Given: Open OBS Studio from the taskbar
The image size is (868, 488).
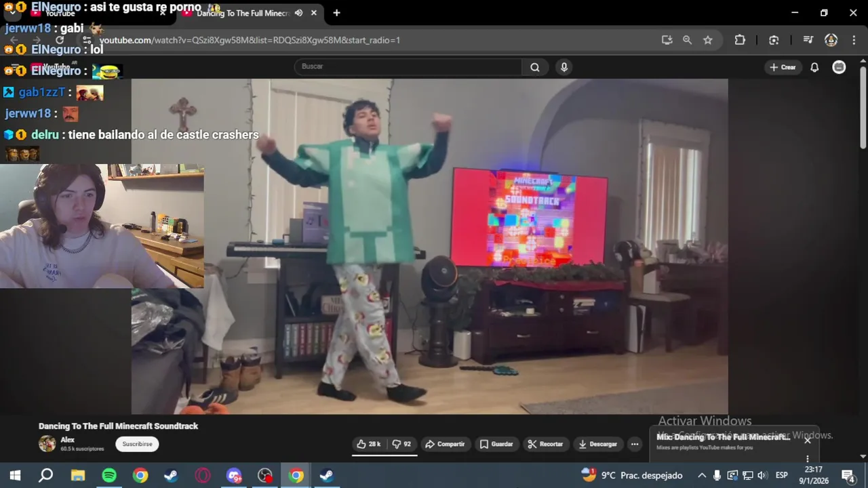Looking at the screenshot, I should [265, 475].
